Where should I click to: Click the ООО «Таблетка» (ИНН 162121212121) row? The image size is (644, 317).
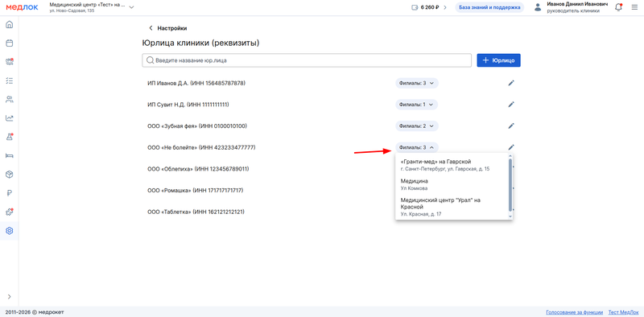196,212
